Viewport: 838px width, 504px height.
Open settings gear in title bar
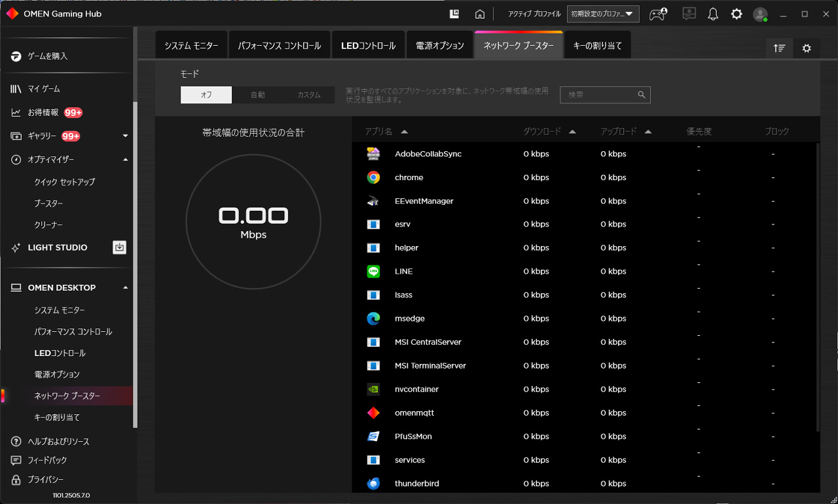click(x=737, y=14)
